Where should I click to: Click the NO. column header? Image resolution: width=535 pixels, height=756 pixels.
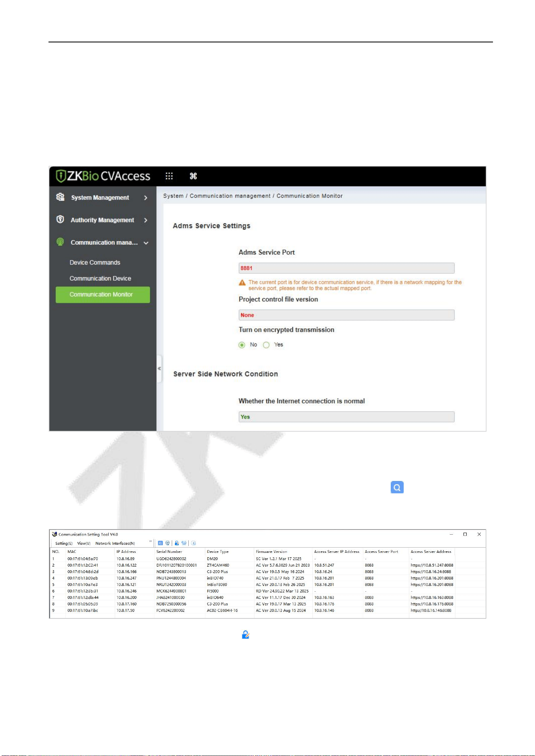56,552
